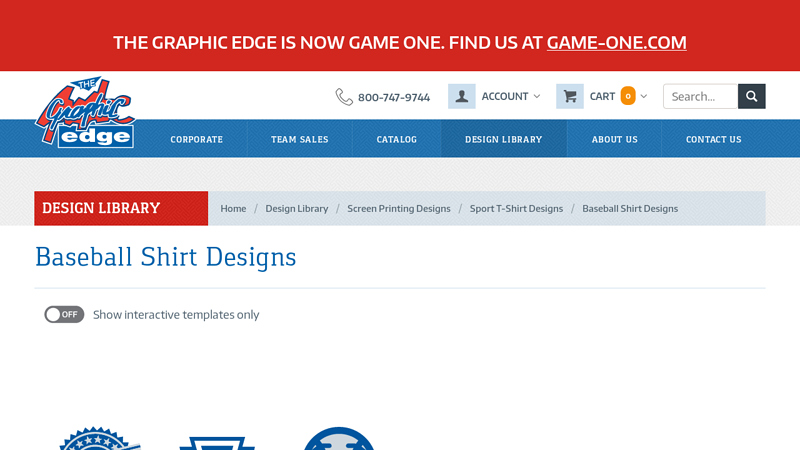Open the round baseball design thumbnail

(x=339, y=439)
